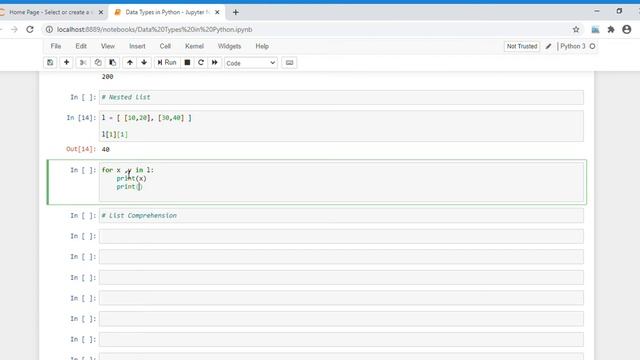640x360 pixels.
Task: Click the blue extension icon beside the star
Action: [x=596, y=29]
